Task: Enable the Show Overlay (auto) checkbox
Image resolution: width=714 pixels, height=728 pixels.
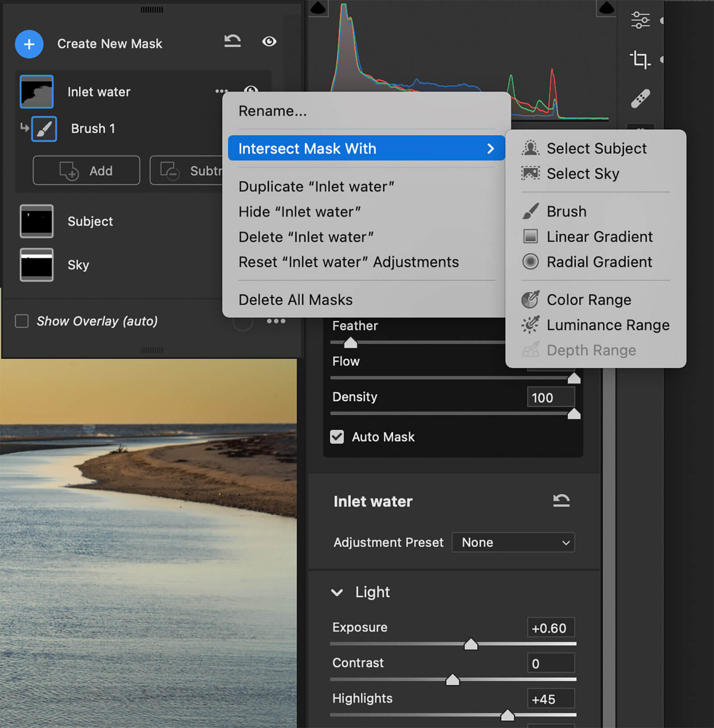Action: (x=22, y=321)
